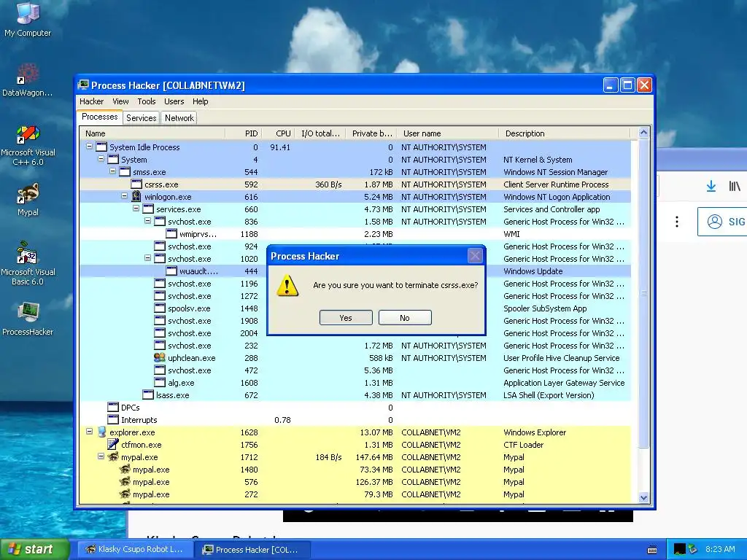Switch to the Network tab

point(179,118)
